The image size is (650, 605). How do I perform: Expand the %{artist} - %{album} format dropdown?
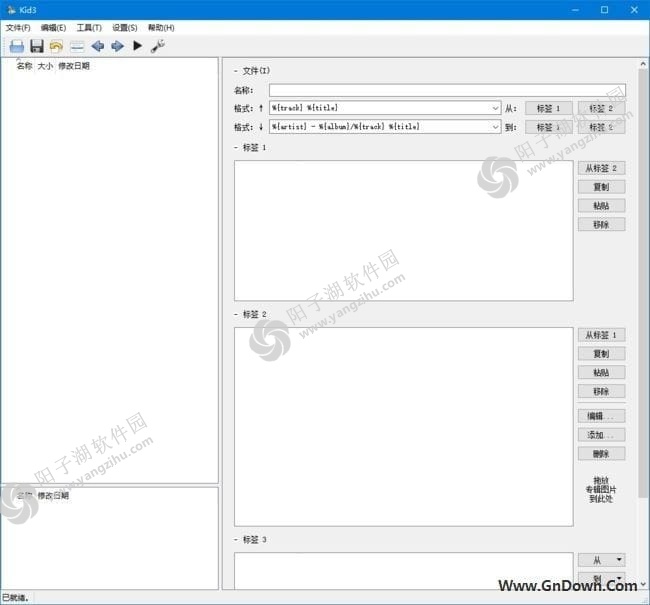click(x=495, y=127)
